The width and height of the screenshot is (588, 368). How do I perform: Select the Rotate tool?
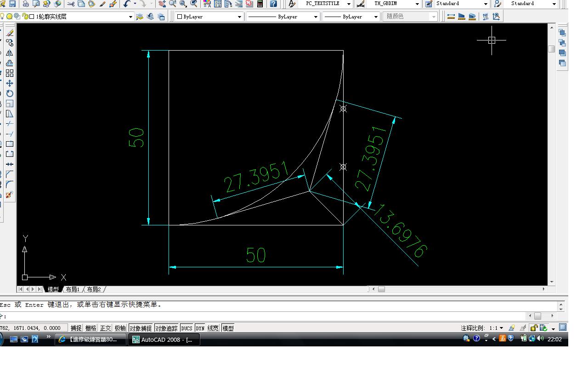(x=9, y=93)
